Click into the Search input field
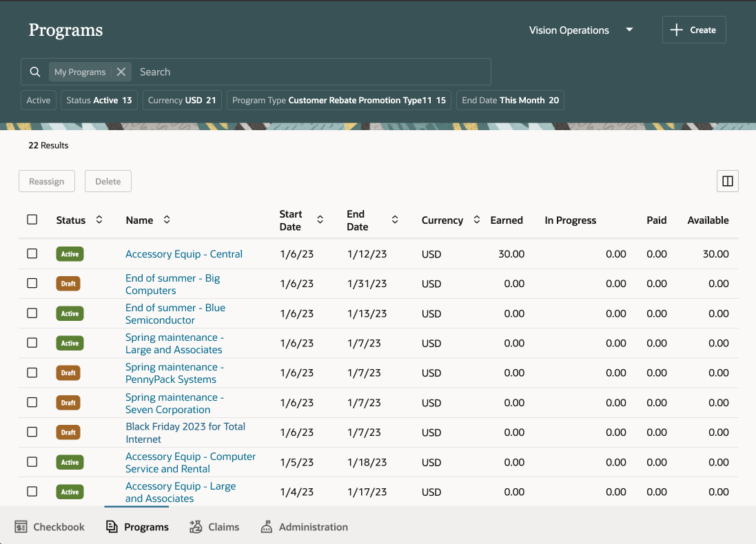 click(x=310, y=72)
